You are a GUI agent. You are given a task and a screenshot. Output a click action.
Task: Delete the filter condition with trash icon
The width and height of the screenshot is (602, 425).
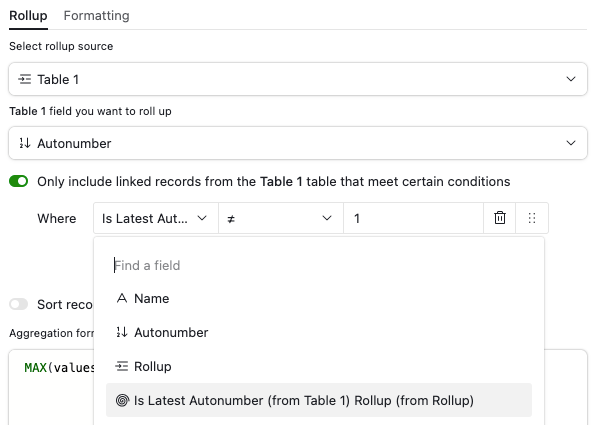pos(499,218)
